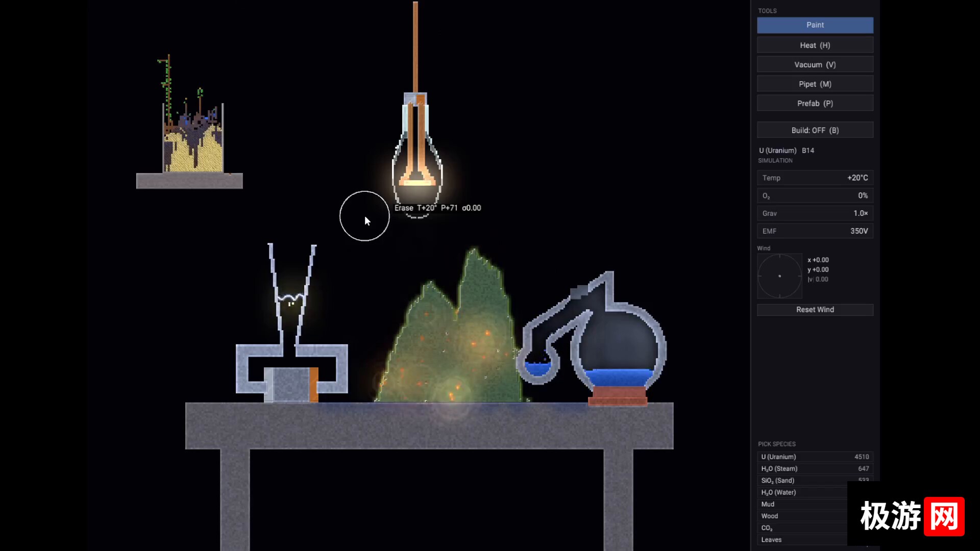Click the Grav 1.0× setting
The height and width of the screenshot is (551, 980).
tap(815, 213)
